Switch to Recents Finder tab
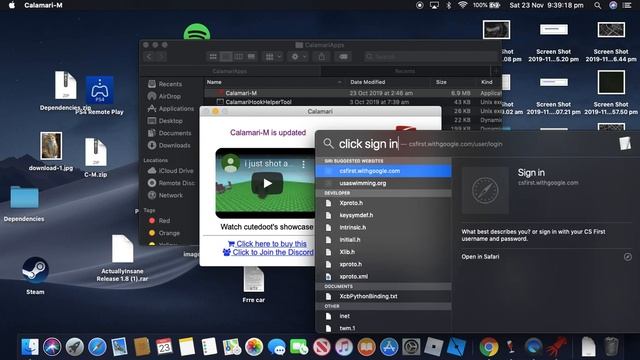Screen dimensions: 640x360 (405, 71)
